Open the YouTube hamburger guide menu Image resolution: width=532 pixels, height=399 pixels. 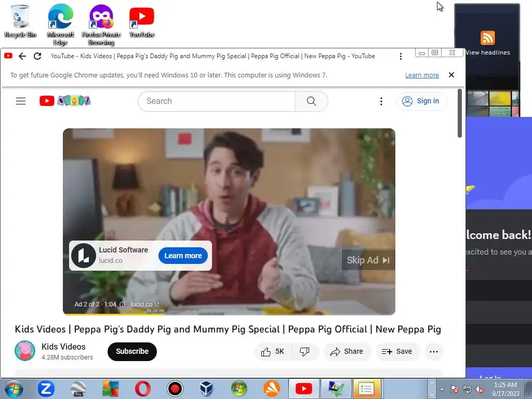[x=21, y=101]
